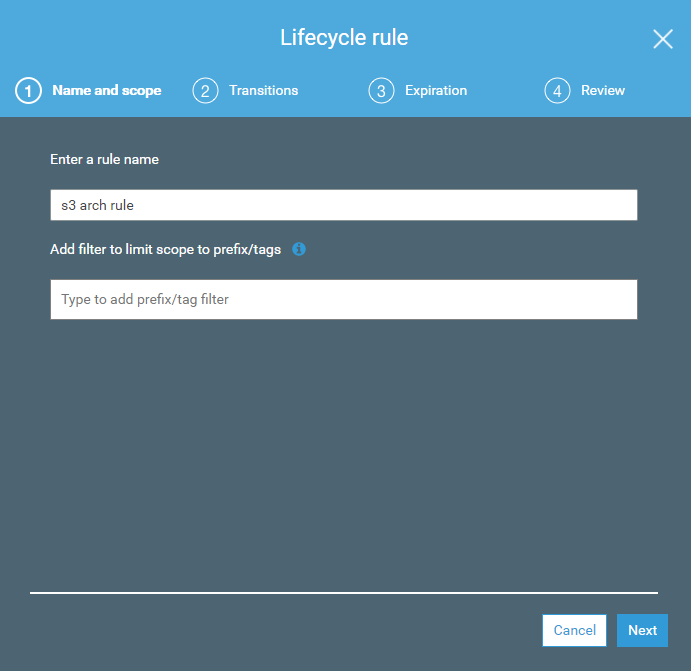691x671 pixels.
Task: Click the white divider line above Cancel
Action: 343,593
